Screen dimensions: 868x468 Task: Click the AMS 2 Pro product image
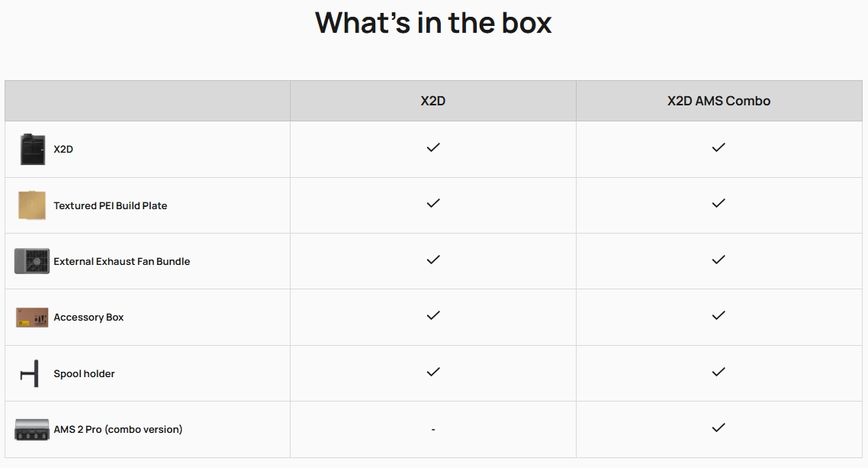tap(31, 430)
